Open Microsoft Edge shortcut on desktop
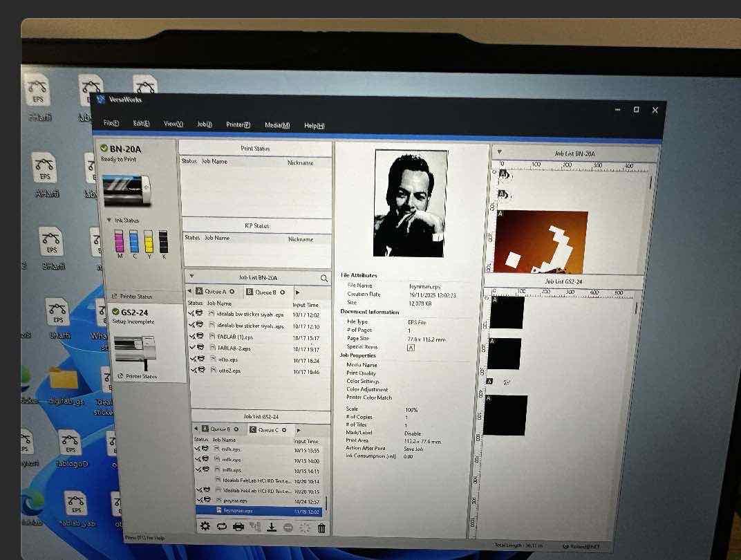 [32, 508]
